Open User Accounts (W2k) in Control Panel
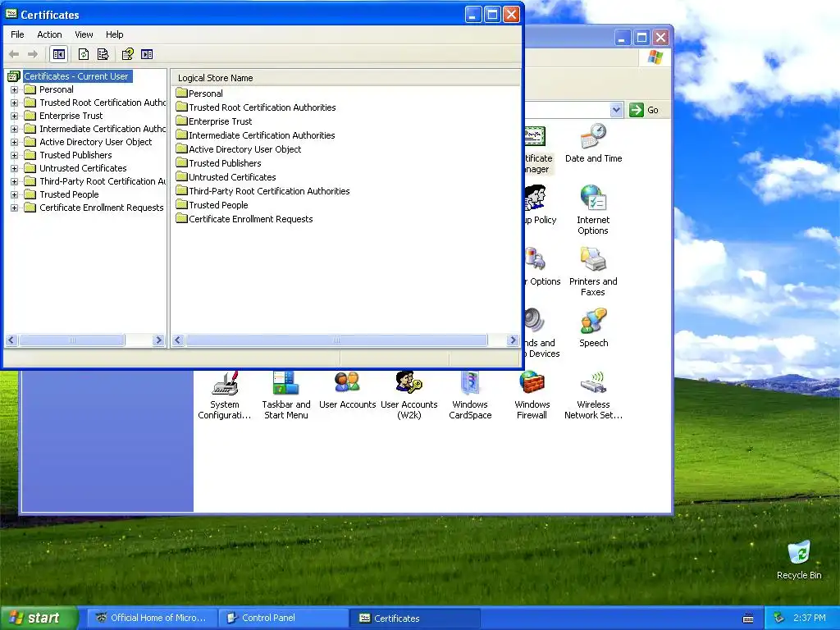Image resolution: width=840 pixels, height=630 pixels. click(409, 395)
